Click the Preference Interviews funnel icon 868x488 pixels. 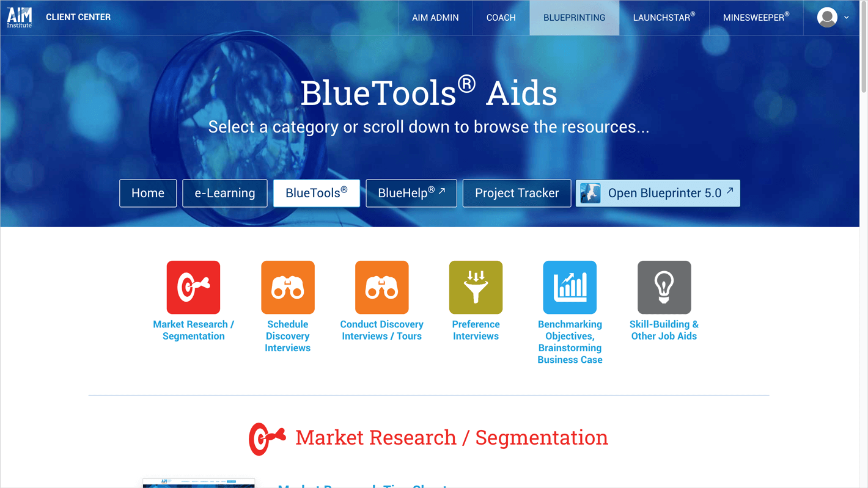click(476, 288)
